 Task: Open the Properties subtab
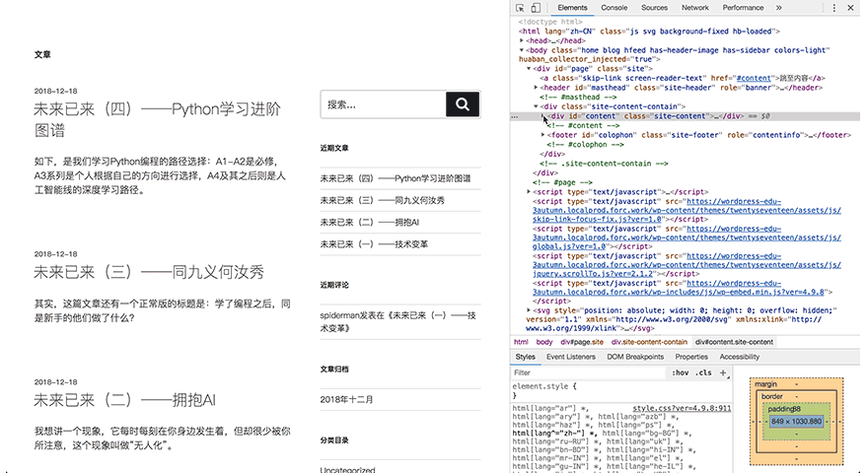click(691, 357)
